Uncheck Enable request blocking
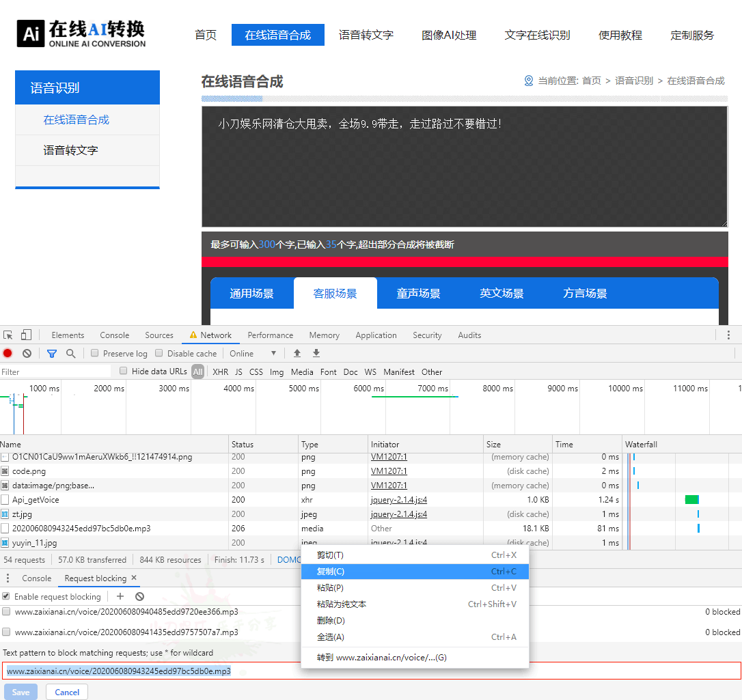742x700 pixels. point(6,596)
